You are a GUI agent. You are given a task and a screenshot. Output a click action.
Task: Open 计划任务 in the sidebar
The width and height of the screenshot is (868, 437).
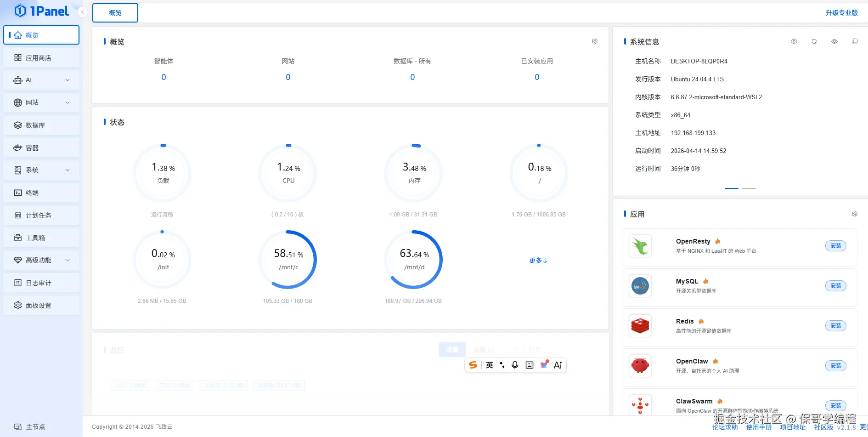tap(41, 215)
